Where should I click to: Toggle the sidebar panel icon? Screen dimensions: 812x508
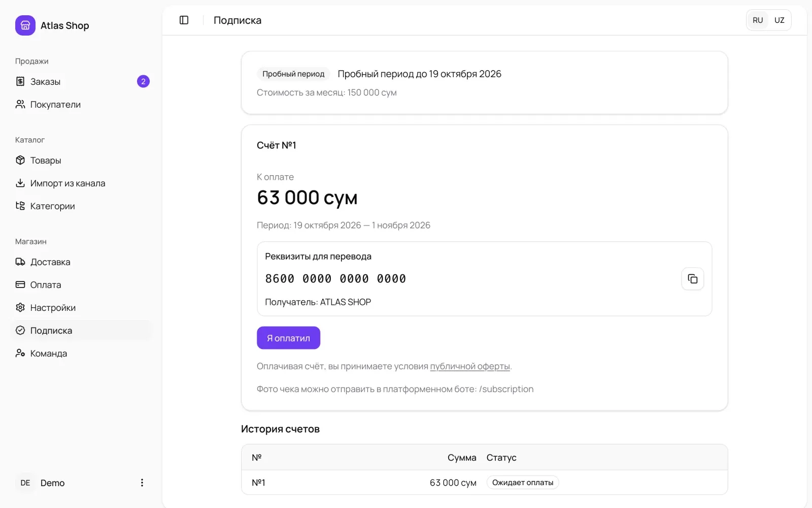coord(184,20)
